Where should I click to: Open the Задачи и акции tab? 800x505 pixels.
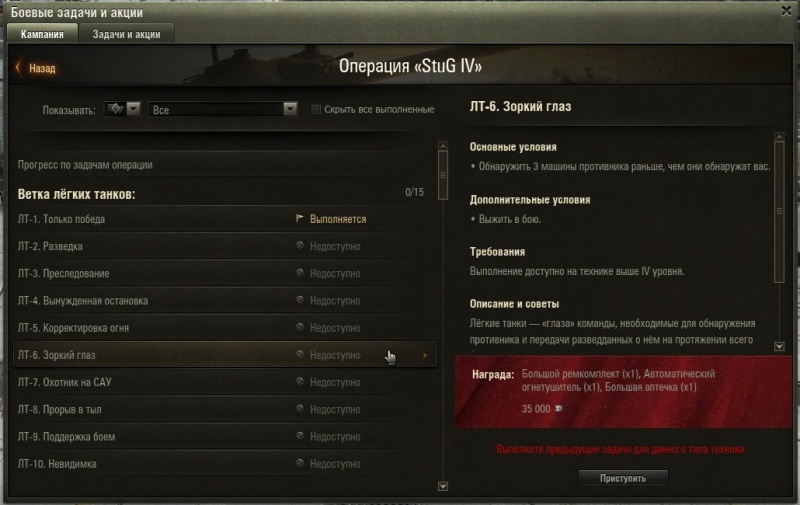tap(127, 34)
